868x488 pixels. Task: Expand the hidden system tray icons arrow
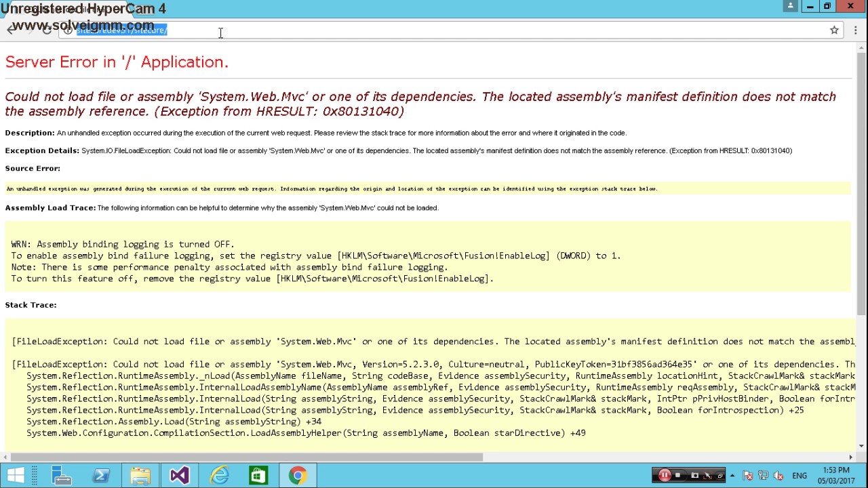(x=732, y=476)
